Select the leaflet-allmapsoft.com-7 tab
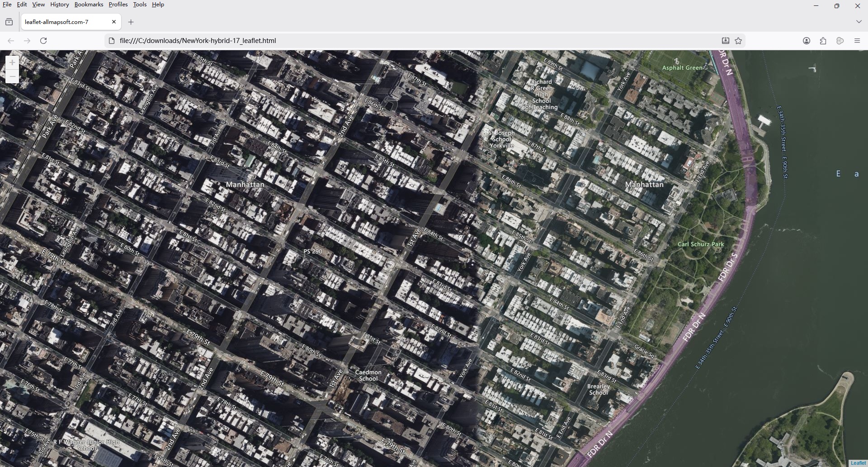 tap(71, 22)
